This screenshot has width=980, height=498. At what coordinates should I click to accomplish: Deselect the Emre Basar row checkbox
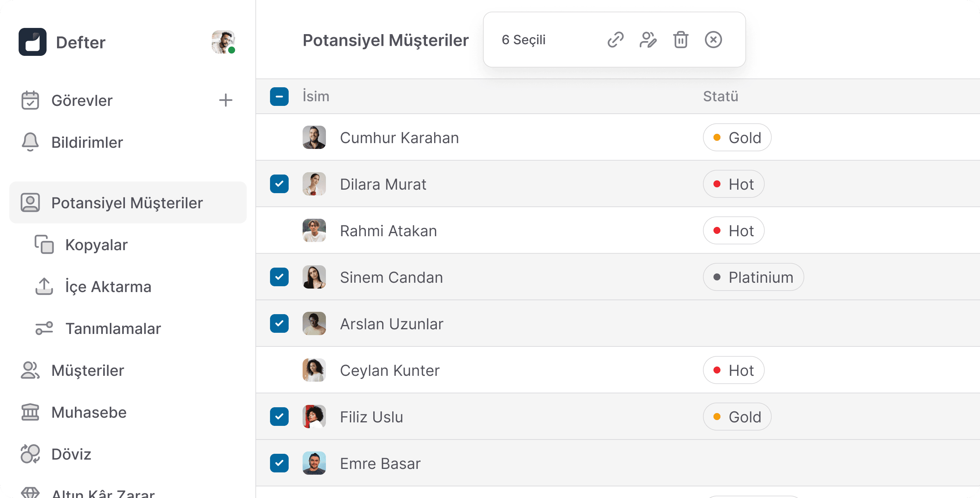pos(279,463)
